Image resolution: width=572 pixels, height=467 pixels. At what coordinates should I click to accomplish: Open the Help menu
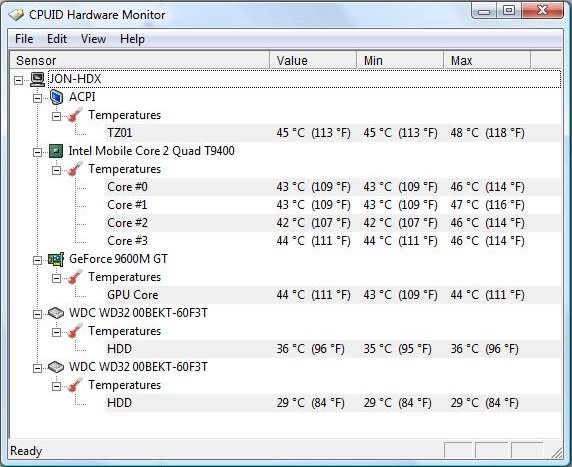pos(132,39)
